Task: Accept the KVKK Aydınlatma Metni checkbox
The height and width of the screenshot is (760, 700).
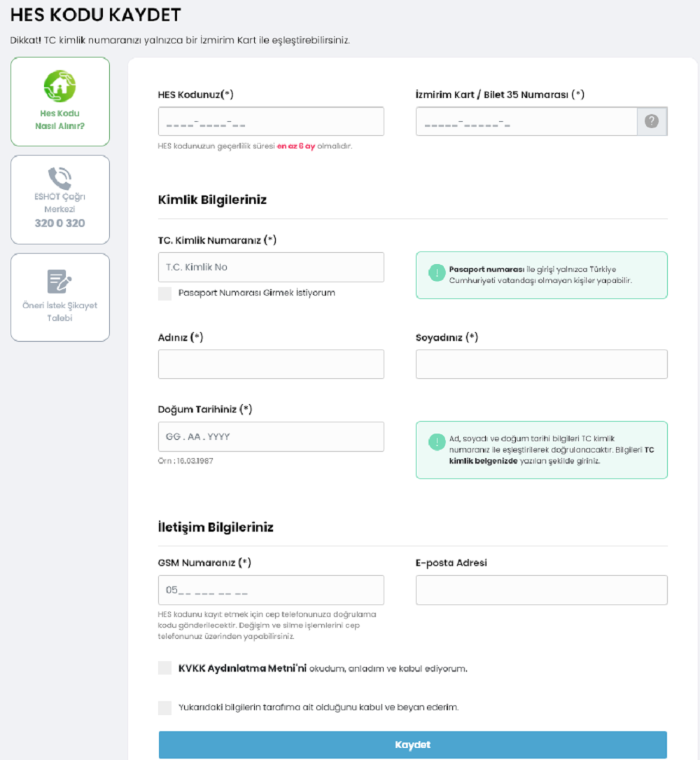Action: (165, 668)
